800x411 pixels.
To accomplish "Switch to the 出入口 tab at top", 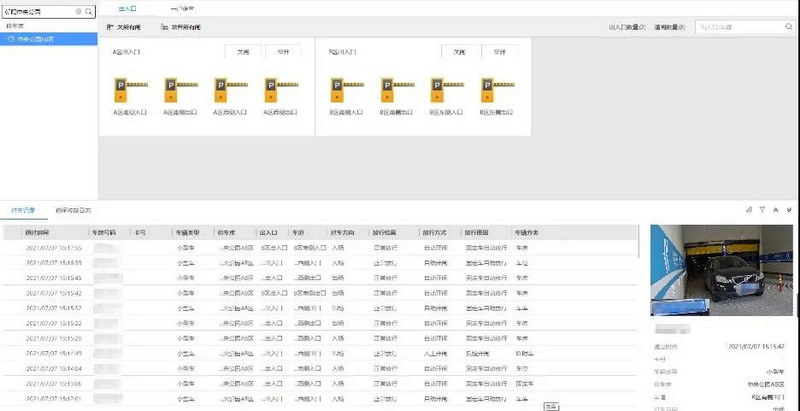I will [126, 7].
